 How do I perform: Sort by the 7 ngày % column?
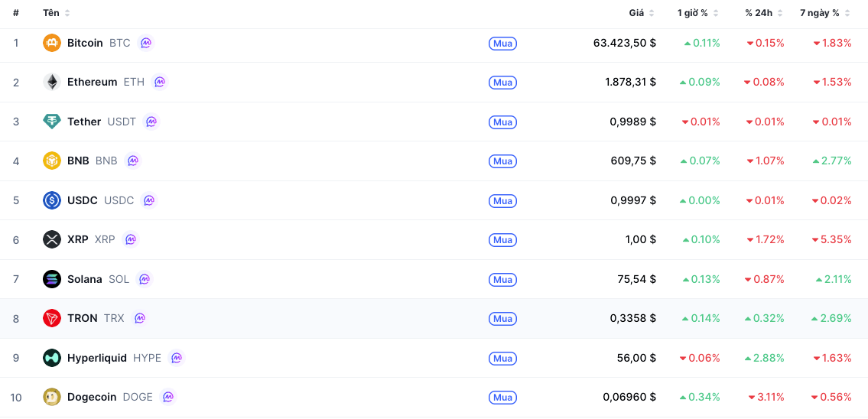coord(825,13)
